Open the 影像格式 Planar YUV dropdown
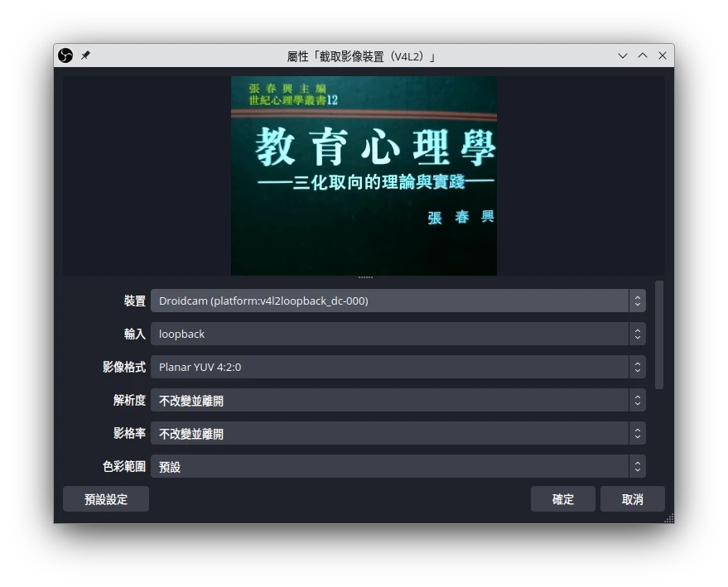 398,367
